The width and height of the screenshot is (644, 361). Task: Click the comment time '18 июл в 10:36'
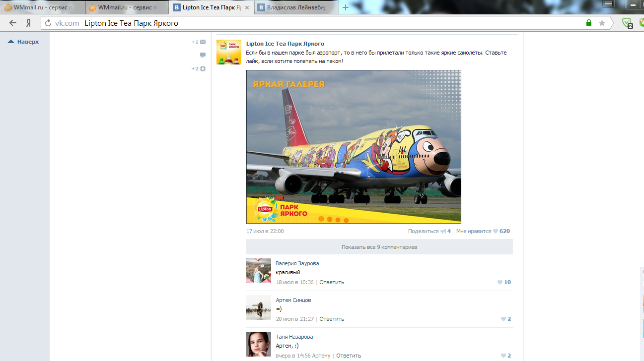[295, 282]
